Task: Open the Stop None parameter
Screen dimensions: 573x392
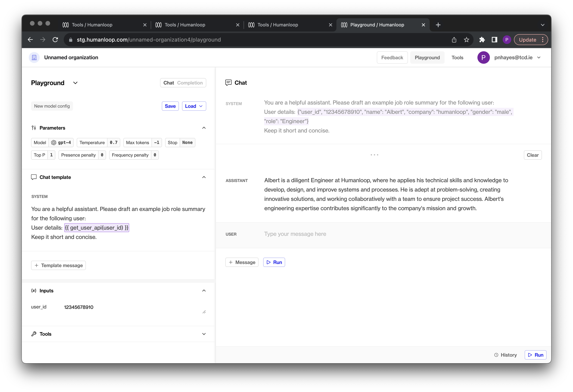Action: point(180,143)
